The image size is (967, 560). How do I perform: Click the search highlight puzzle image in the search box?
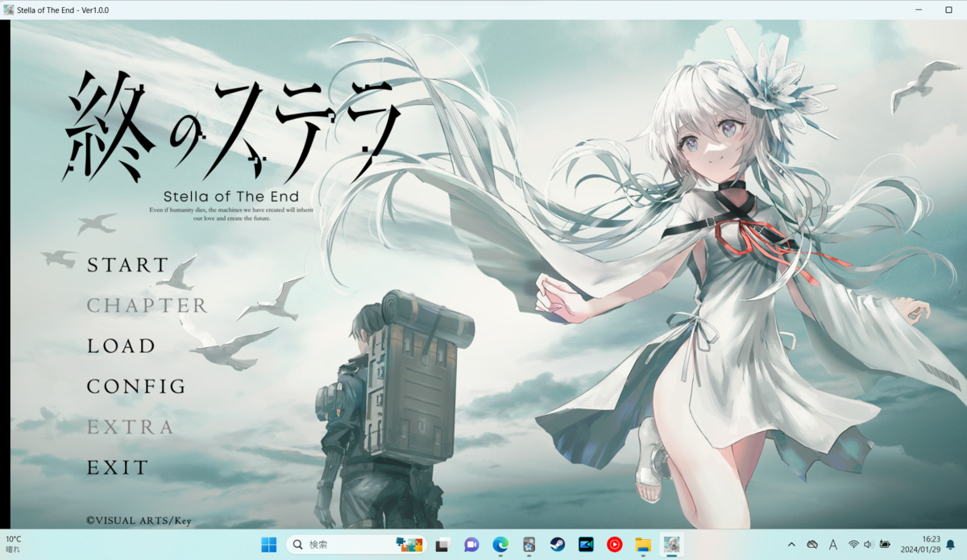coord(409,545)
